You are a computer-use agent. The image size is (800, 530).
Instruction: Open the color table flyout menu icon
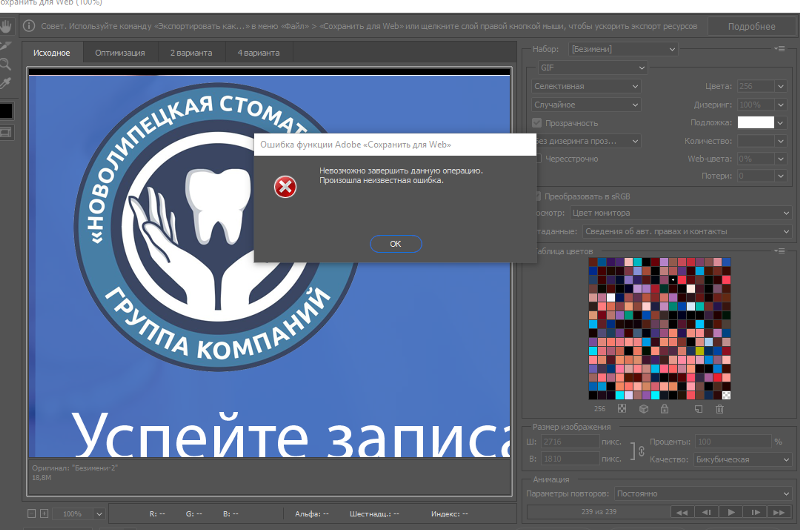779,251
